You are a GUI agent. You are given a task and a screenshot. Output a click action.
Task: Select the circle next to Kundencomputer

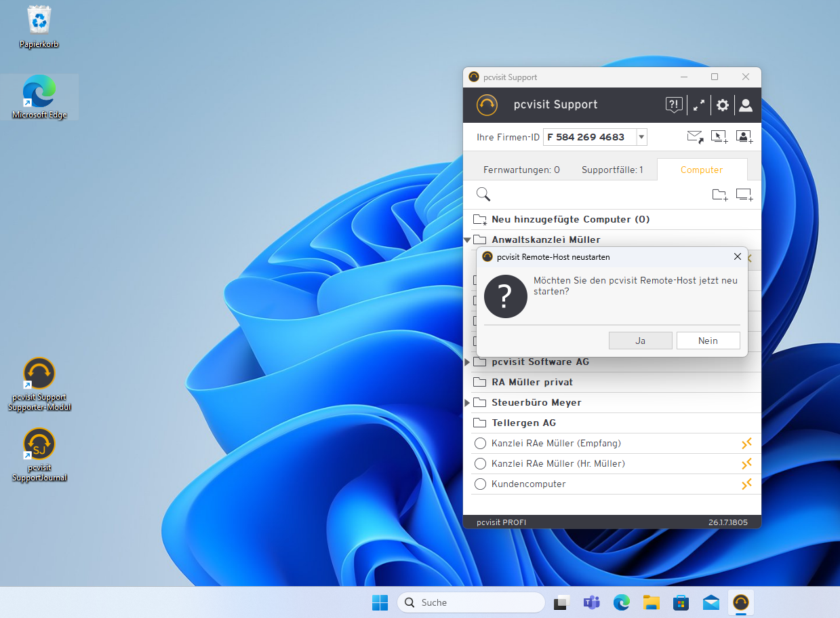pos(480,484)
